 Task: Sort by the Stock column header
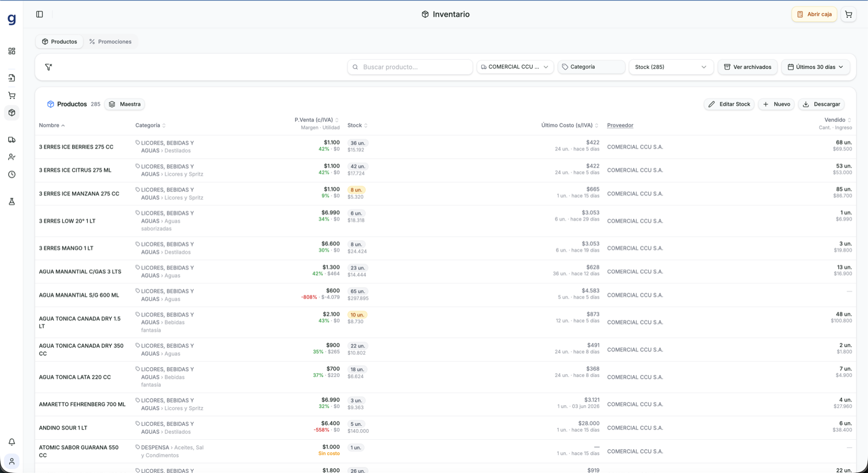(358, 125)
